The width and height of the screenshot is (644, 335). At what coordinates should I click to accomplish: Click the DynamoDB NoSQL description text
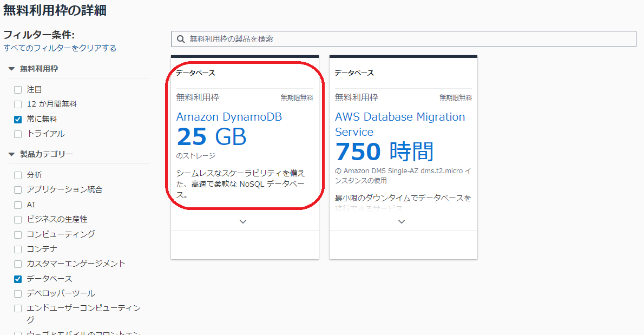[x=241, y=184]
